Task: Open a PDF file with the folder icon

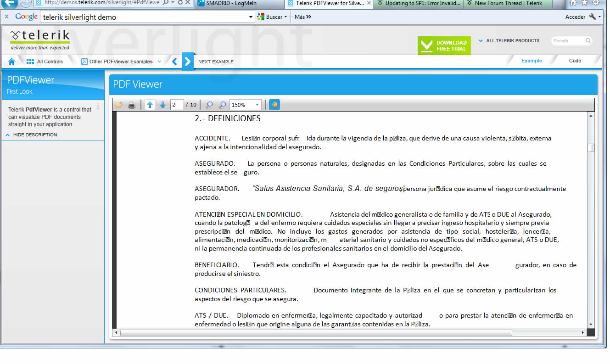Action: tap(119, 105)
